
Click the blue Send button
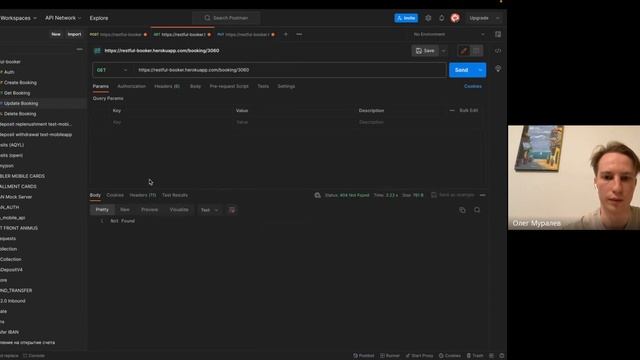click(462, 70)
